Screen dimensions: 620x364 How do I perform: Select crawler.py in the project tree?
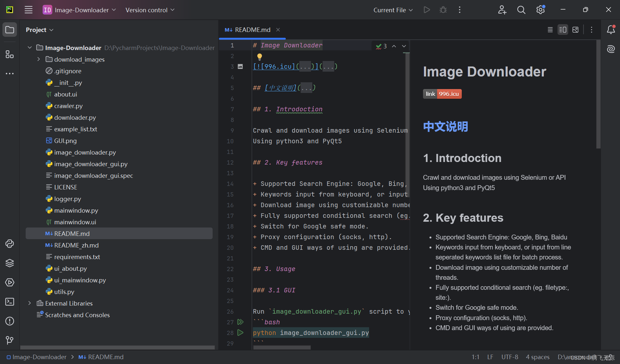[68, 106]
